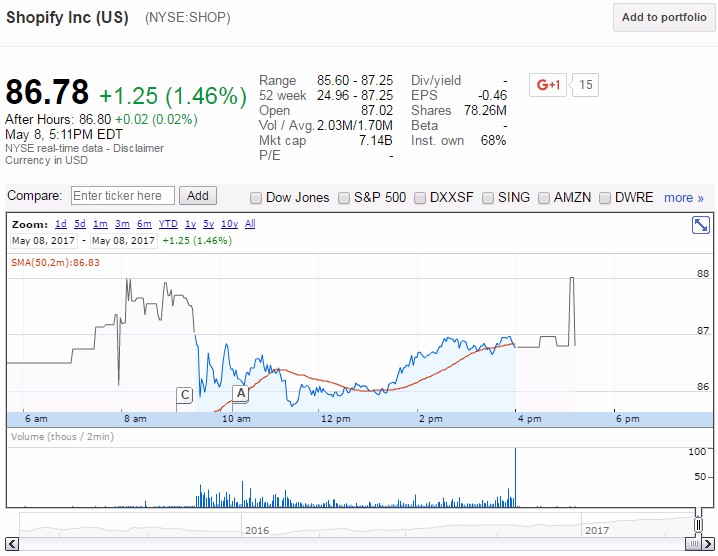Expand more comparison tickers link
The height and width of the screenshot is (556, 718).
coord(684,198)
